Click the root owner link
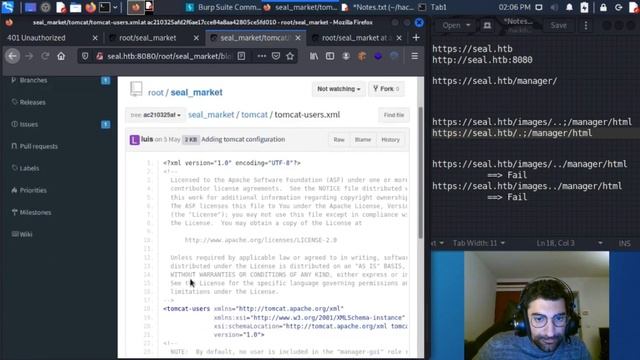 [156, 93]
